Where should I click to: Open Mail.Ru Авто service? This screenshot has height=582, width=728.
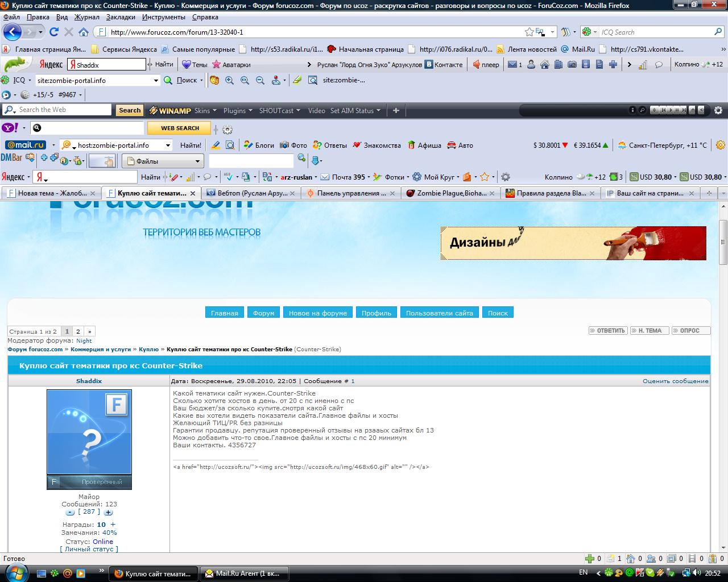460,145
